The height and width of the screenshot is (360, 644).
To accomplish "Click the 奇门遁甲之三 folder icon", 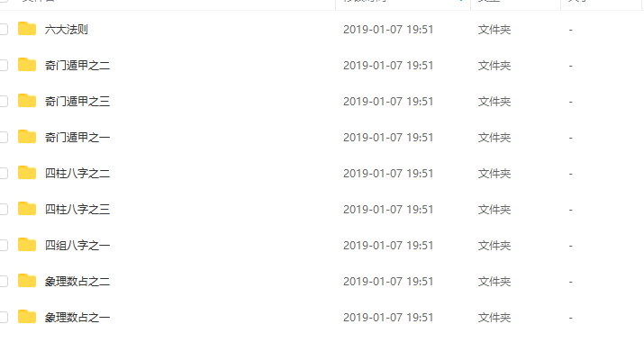I will 27,101.
